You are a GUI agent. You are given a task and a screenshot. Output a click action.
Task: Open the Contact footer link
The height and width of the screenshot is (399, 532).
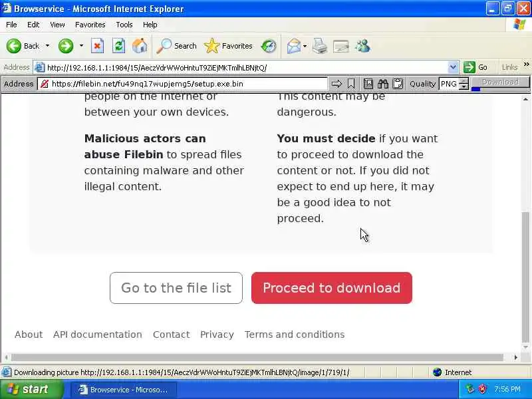172,334
